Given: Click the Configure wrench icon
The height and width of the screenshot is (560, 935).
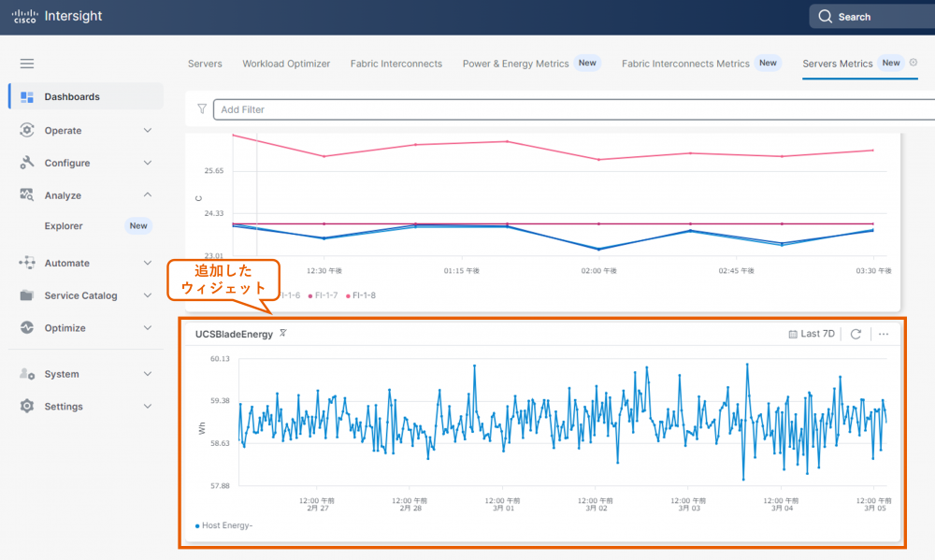Looking at the screenshot, I should point(27,163).
